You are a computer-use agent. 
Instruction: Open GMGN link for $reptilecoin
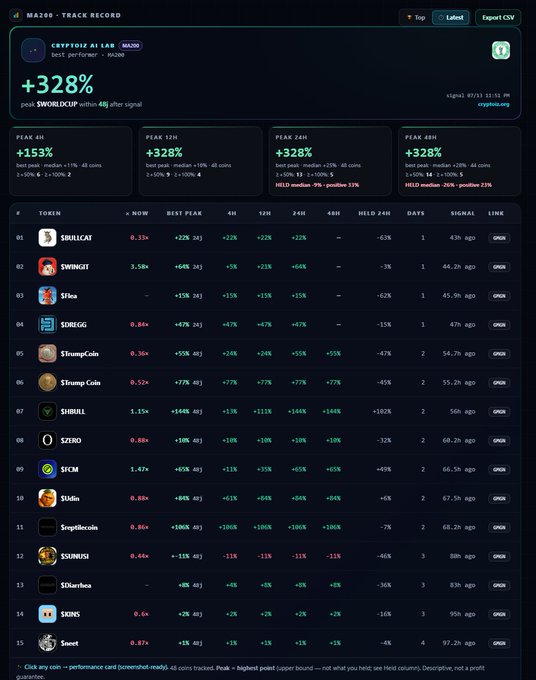(499, 527)
